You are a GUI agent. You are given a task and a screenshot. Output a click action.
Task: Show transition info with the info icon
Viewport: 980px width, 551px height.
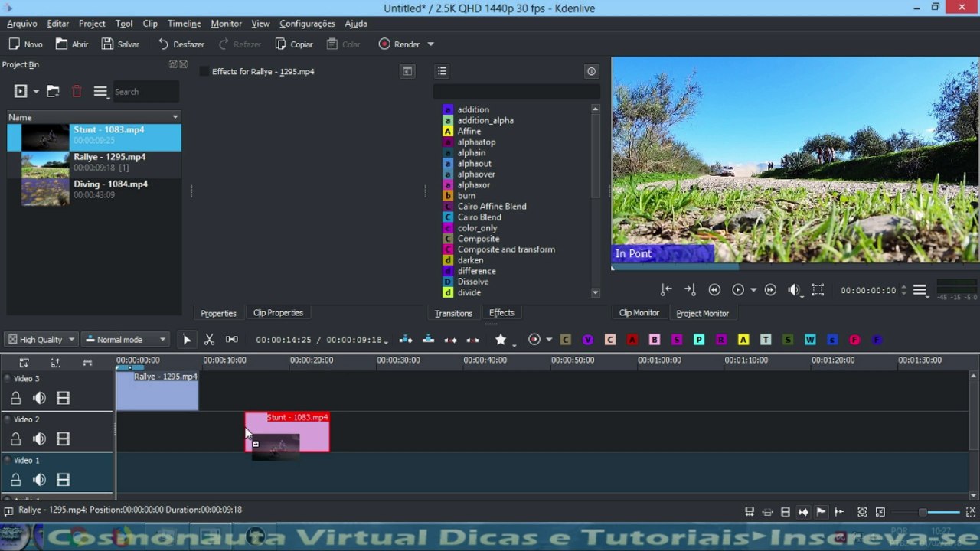[x=591, y=71]
